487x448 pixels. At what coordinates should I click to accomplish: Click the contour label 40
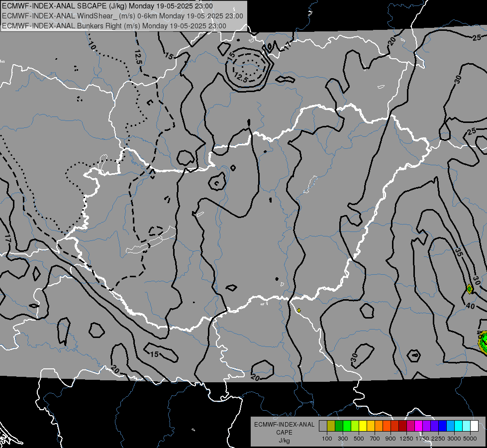pyautogui.click(x=470, y=306)
